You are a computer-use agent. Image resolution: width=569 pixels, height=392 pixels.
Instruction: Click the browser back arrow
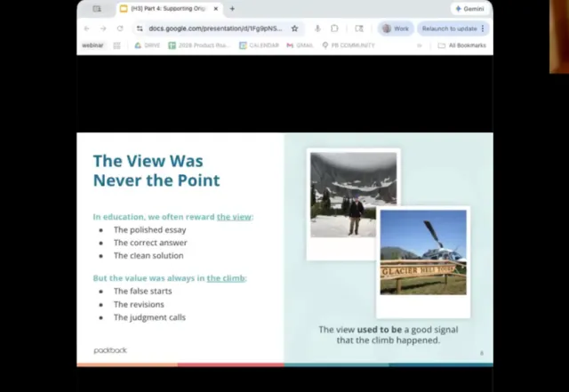pyautogui.click(x=86, y=28)
